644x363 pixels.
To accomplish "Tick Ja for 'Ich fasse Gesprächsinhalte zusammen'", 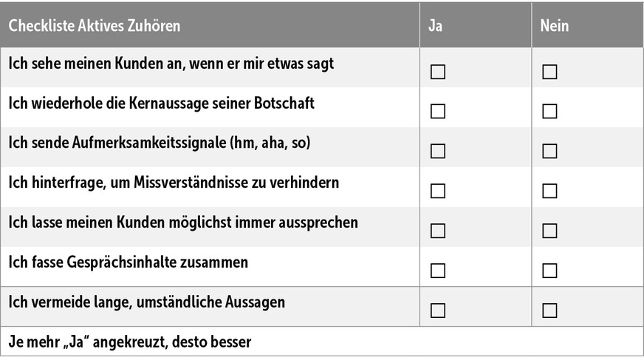I will [x=438, y=270].
